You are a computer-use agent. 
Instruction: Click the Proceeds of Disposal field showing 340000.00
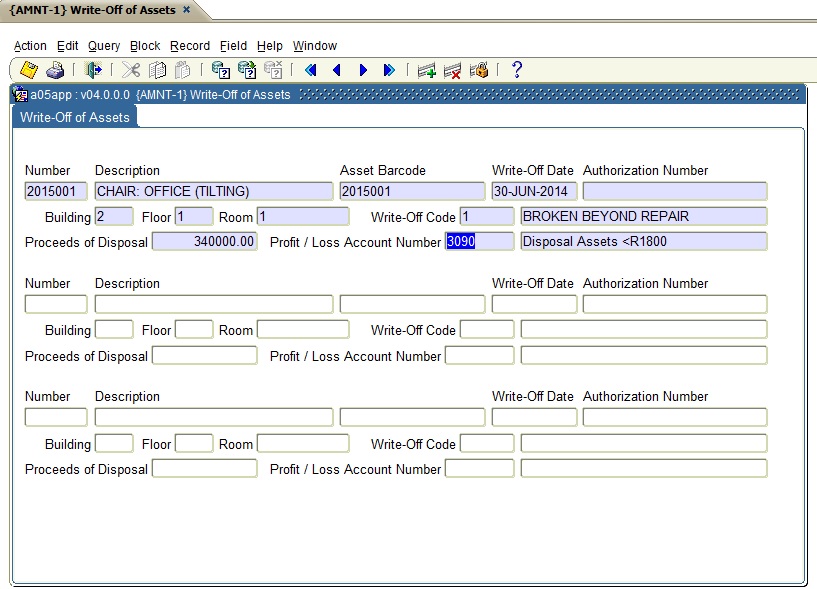click(x=204, y=241)
